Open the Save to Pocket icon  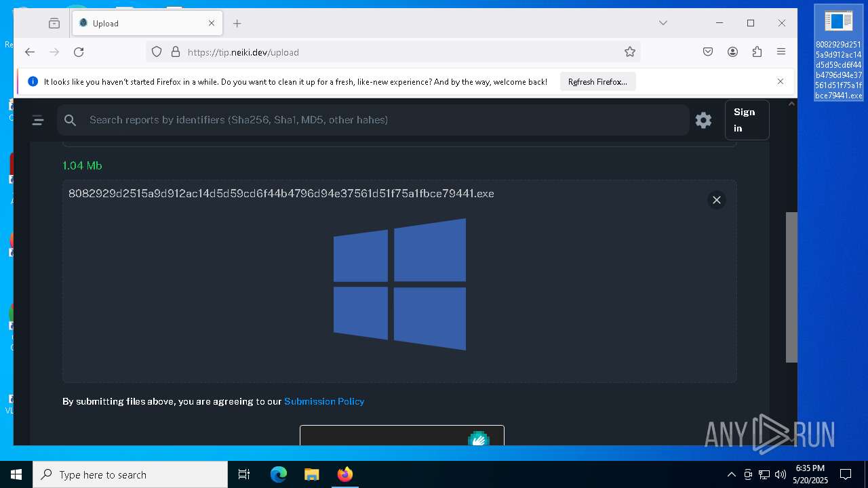pyautogui.click(x=708, y=52)
